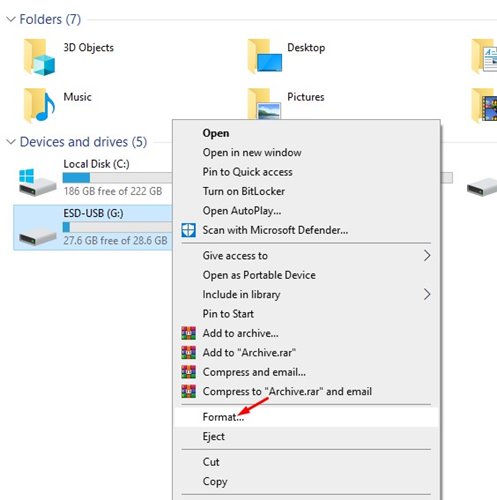Collapse the Folders (7) section
The height and width of the screenshot is (500, 497).
(11, 19)
